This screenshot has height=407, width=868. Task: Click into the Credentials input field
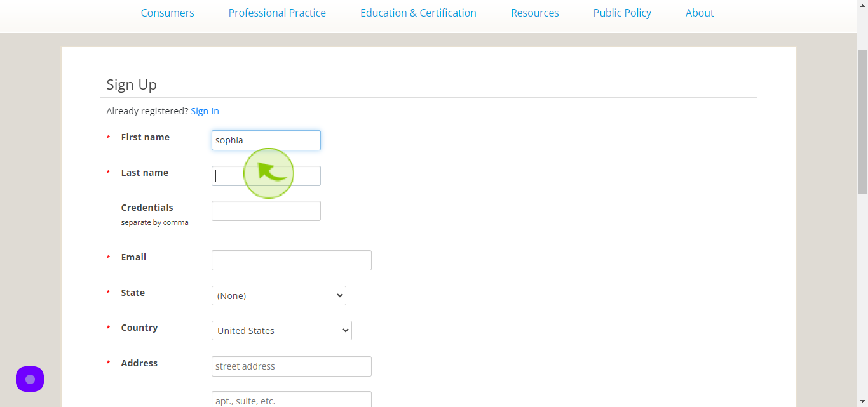(x=266, y=211)
